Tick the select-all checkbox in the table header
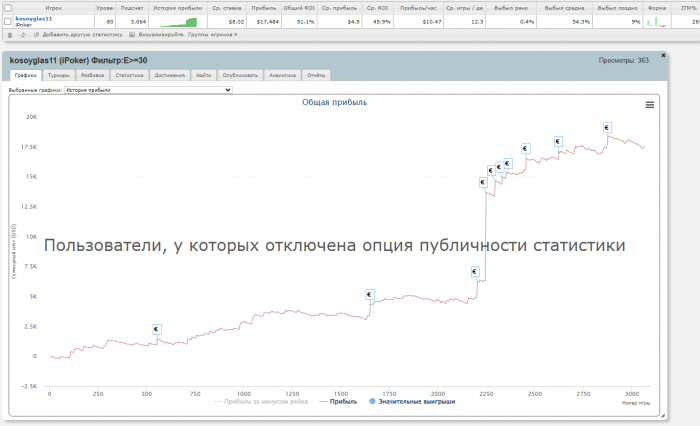The width and height of the screenshot is (700, 426). coord(8,8)
